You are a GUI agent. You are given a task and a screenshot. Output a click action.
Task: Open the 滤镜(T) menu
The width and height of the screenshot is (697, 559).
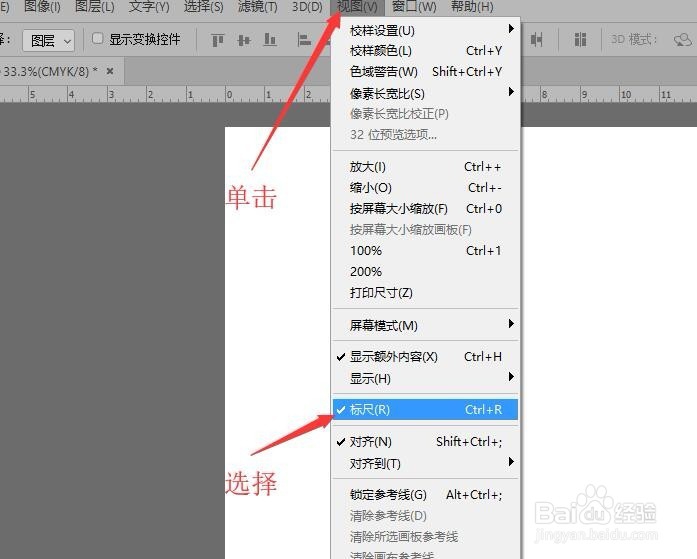click(258, 7)
